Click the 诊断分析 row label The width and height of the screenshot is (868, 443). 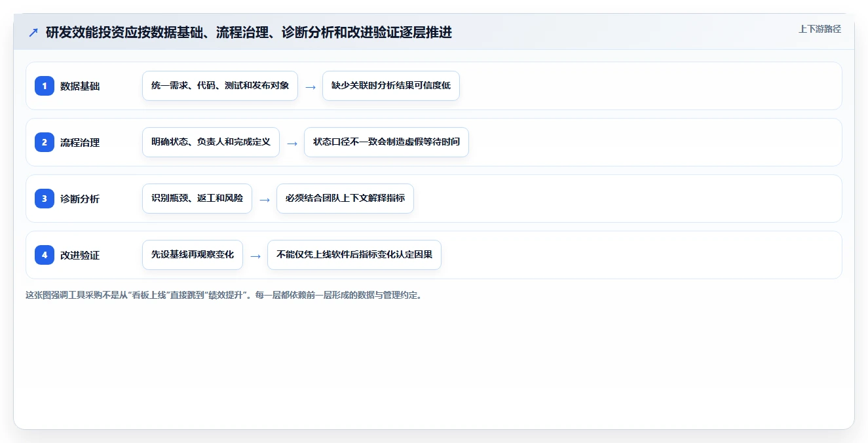pyautogui.click(x=80, y=199)
